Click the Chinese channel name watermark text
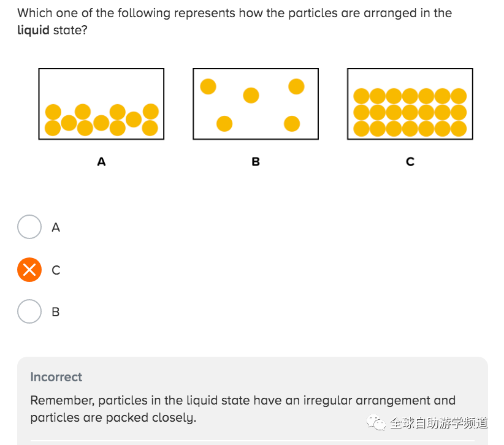Image resolution: width=504 pixels, height=445 pixels. click(438, 423)
